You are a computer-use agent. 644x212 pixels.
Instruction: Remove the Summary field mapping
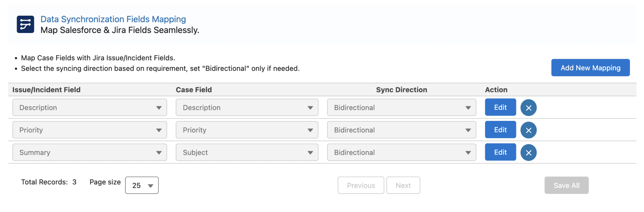[x=528, y=152]
